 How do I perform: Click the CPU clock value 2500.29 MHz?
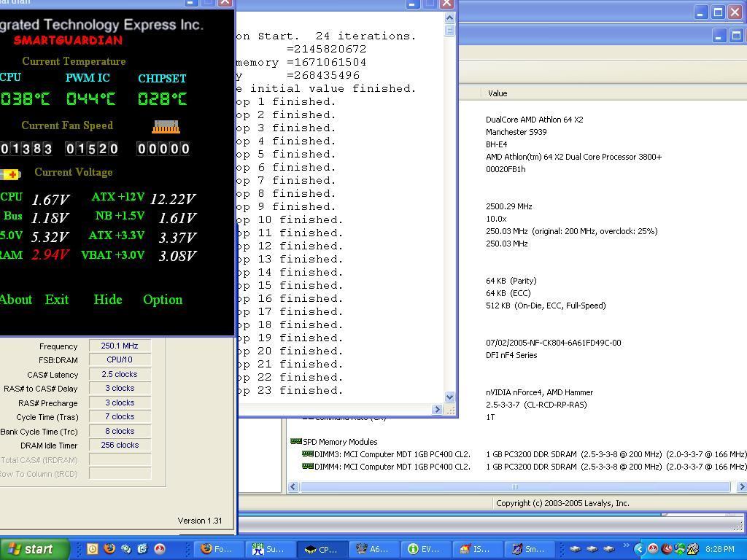[508, 206]
